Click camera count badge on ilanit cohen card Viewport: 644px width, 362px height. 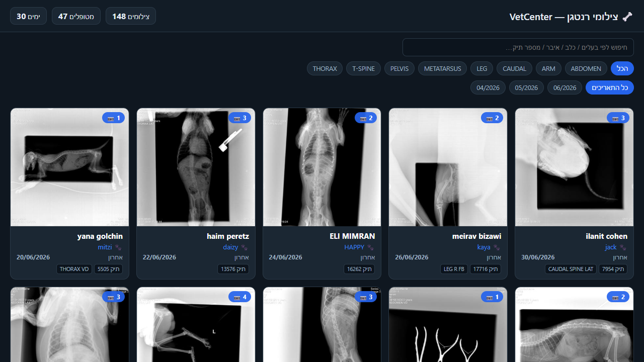(x=618, y=118)
